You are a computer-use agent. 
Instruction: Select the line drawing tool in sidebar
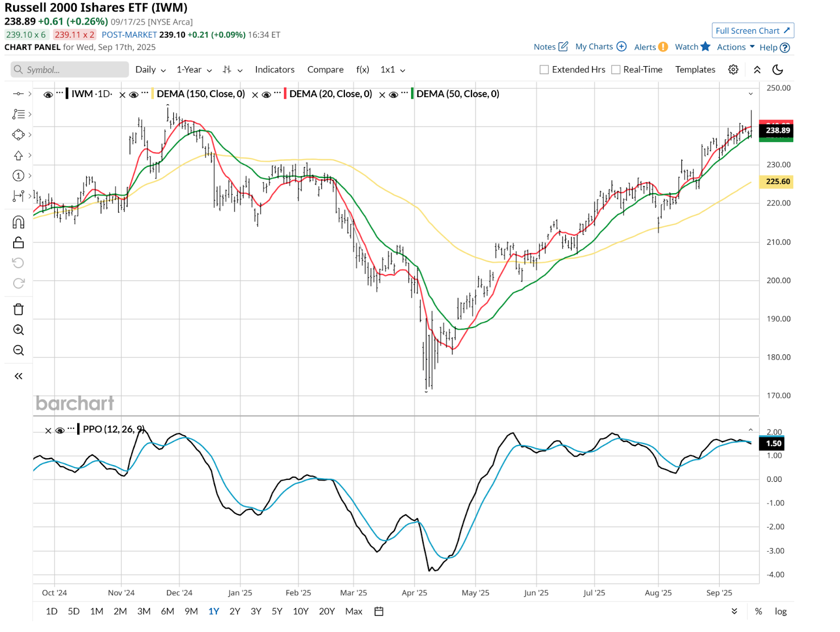18,93
